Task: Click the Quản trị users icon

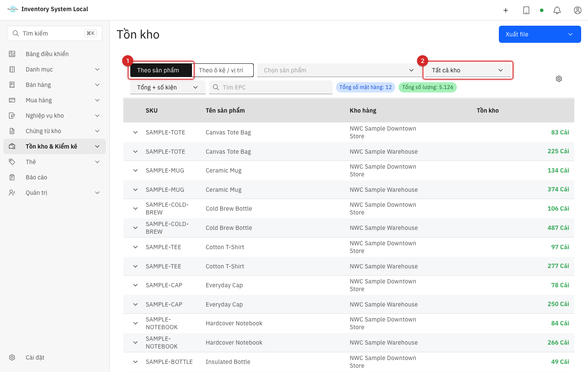Action: coord(12,193)
